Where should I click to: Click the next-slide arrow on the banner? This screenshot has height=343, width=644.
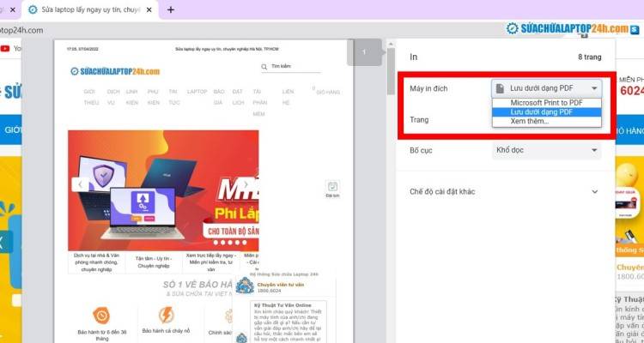tap(246, 184)
